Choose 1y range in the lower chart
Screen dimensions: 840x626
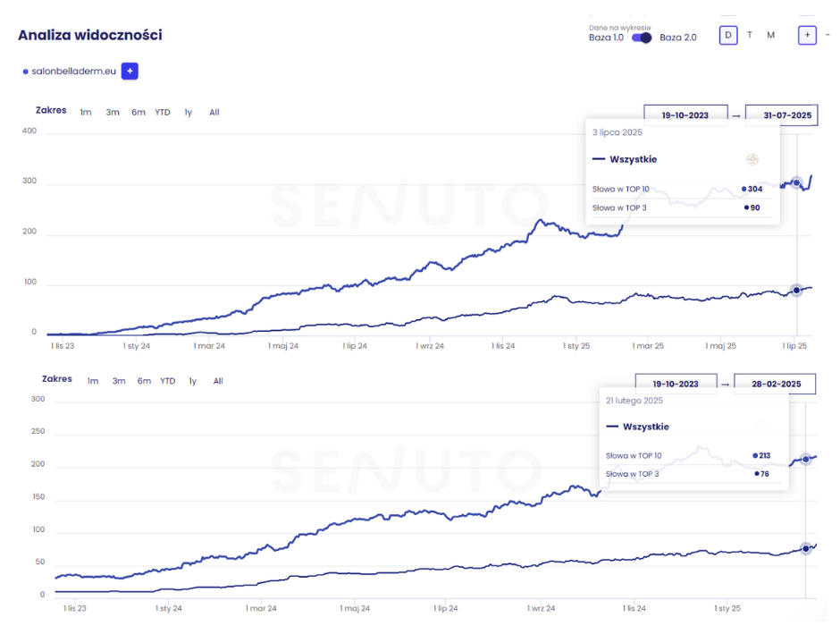pyautogui.click(x=193, y=381)
